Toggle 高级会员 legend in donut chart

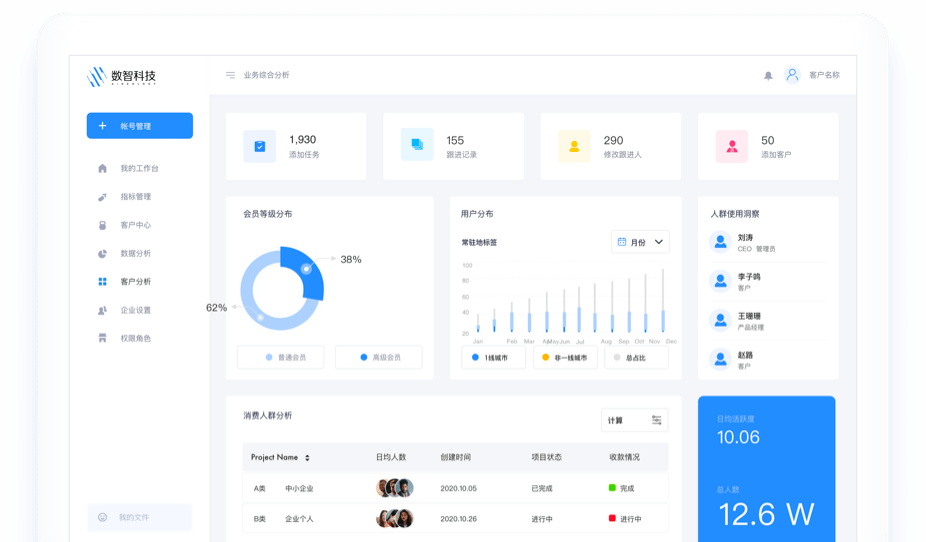pos(379,357)
